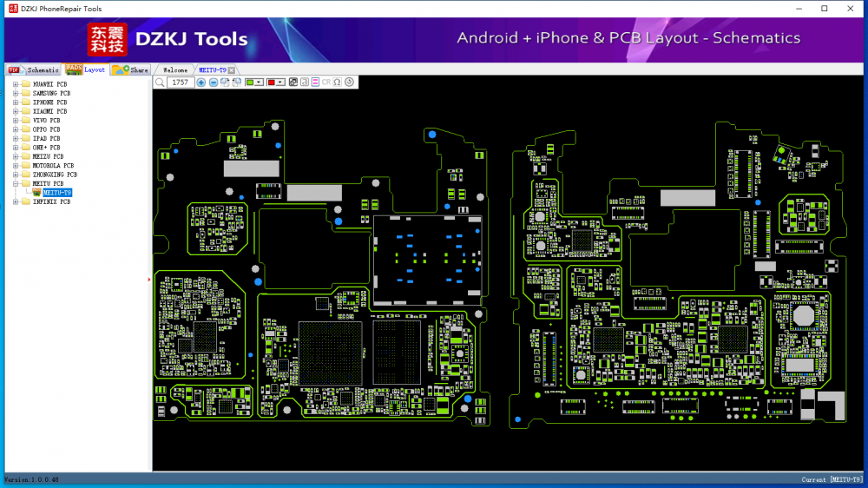This screenshot has height=488, width=868.
Task: Expand the VIVO PCB folder node
Action: click(16, 120)
